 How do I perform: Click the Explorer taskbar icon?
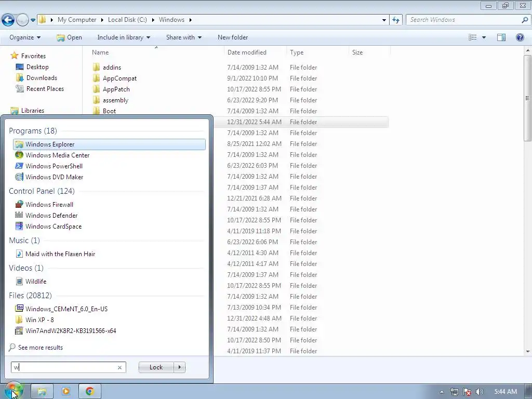point(42,392)
